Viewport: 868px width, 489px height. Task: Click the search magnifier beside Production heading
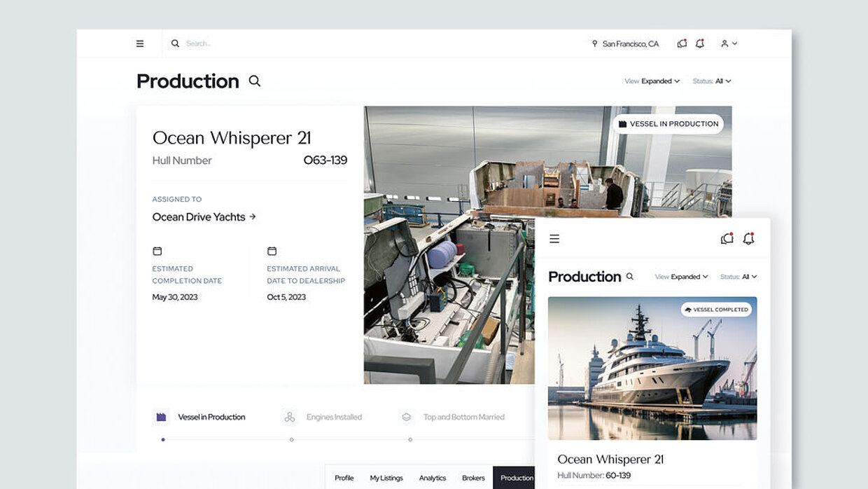tap(255, 81)
